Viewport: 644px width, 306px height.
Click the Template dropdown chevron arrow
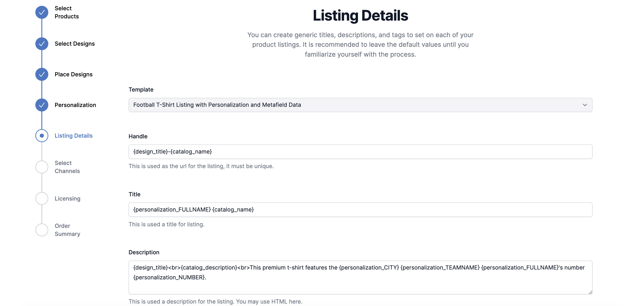point(585,105)
